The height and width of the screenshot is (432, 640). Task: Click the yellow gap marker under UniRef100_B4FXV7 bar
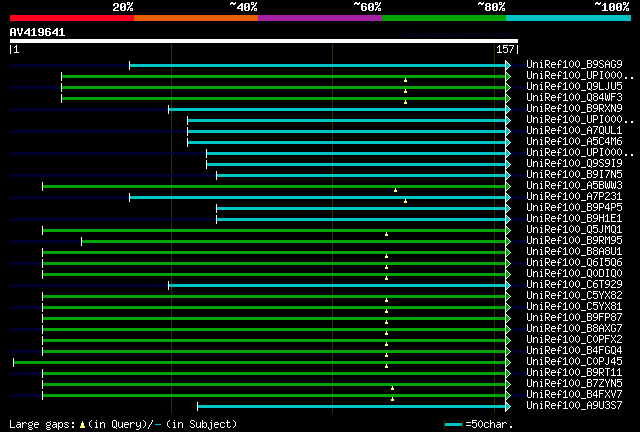click(393, 399)
